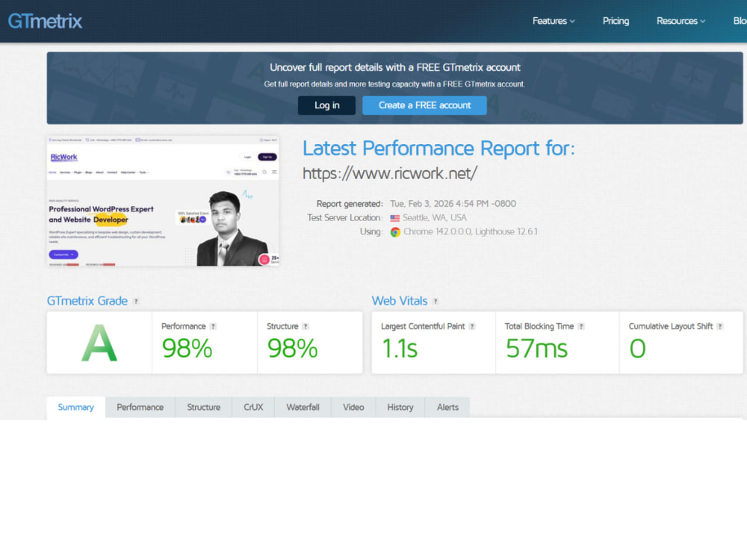
Task: Open the Video tab
Action: click(353, 407)
